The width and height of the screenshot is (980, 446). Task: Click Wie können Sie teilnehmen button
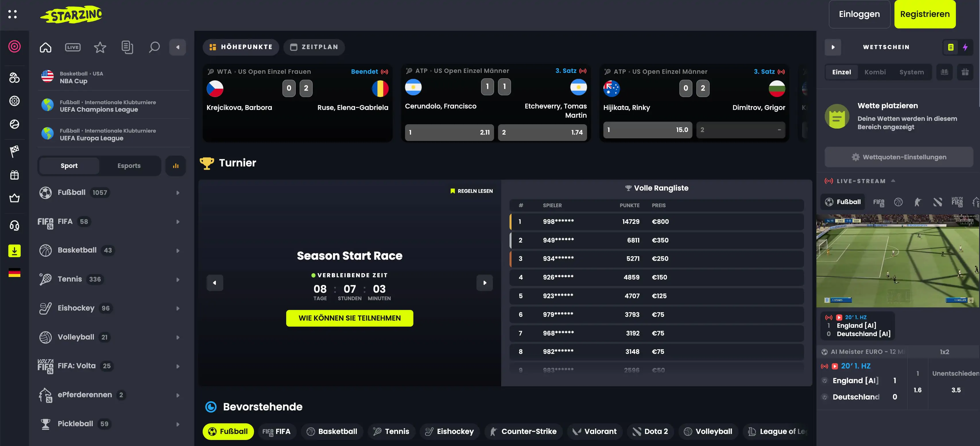[x=350, y=318]
